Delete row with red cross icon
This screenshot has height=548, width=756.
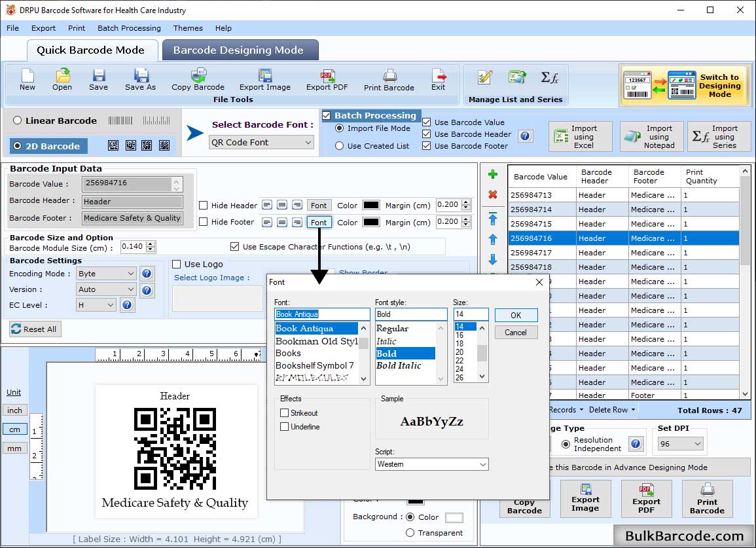[x=493, y=194]
